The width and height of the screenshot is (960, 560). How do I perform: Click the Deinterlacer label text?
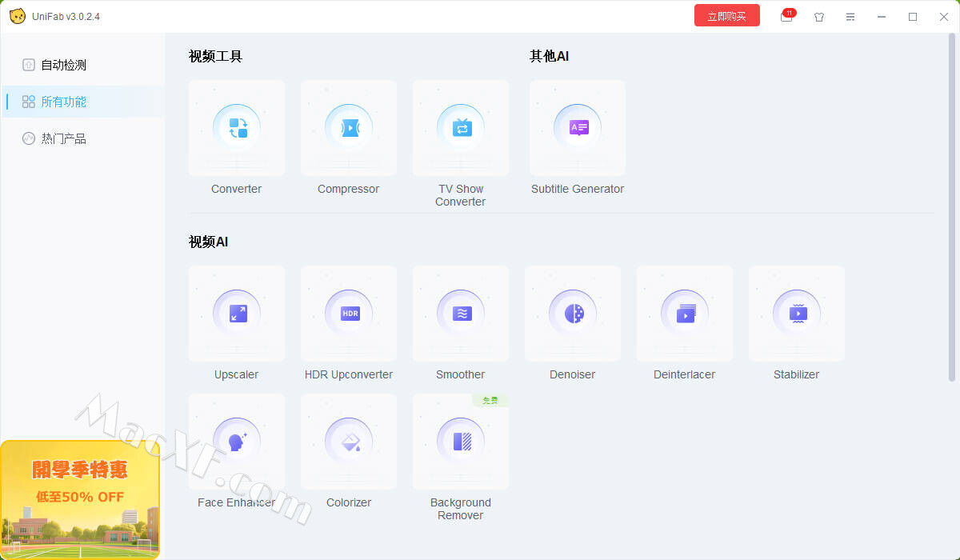pos(685,374)
